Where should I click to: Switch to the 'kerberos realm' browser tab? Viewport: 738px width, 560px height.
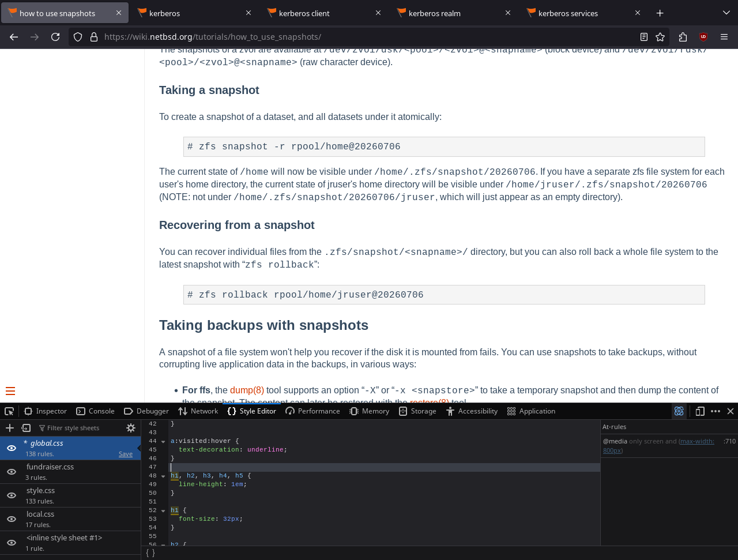[x=454, y=13]
